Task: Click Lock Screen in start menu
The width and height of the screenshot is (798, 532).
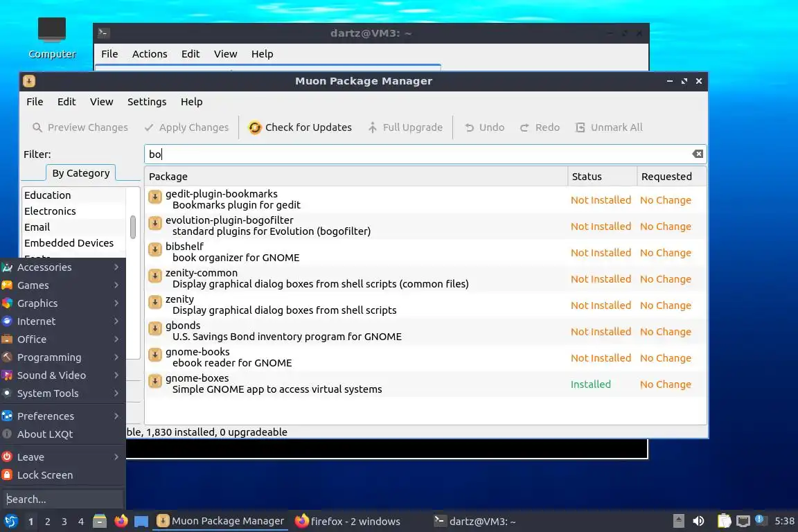Action: (x=62, y=475)
